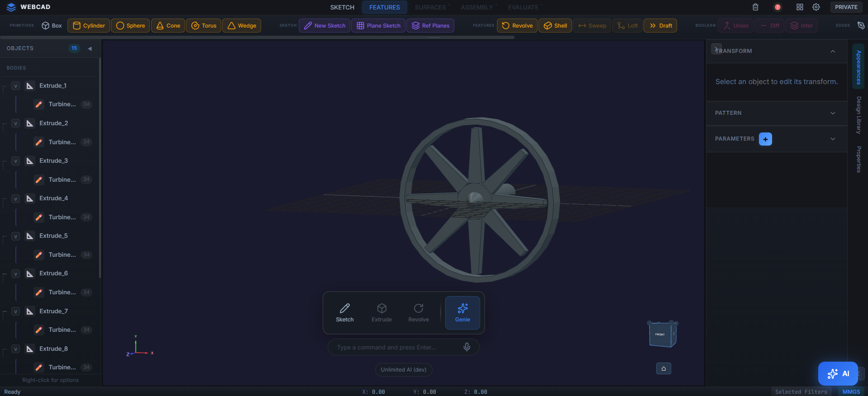Select the Draft feature
The height and width of the screenshot is (396, 868).
pyautogui.click(x=660, y=26)
